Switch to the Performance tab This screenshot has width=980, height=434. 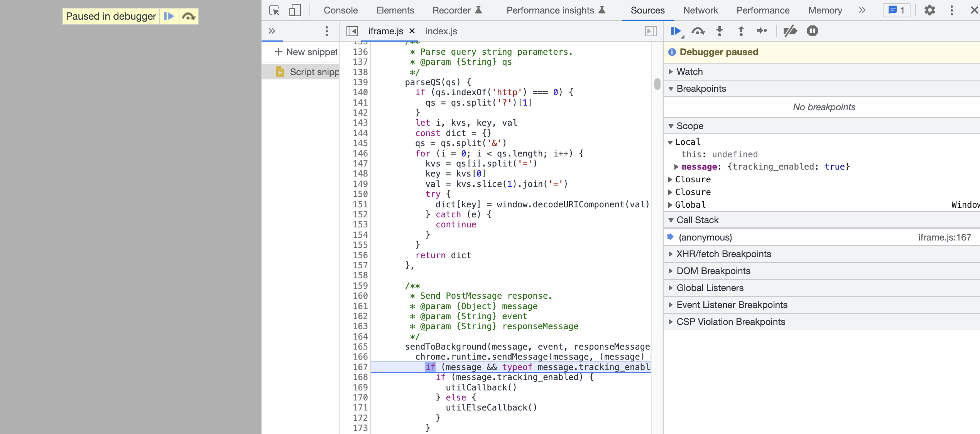763,10
